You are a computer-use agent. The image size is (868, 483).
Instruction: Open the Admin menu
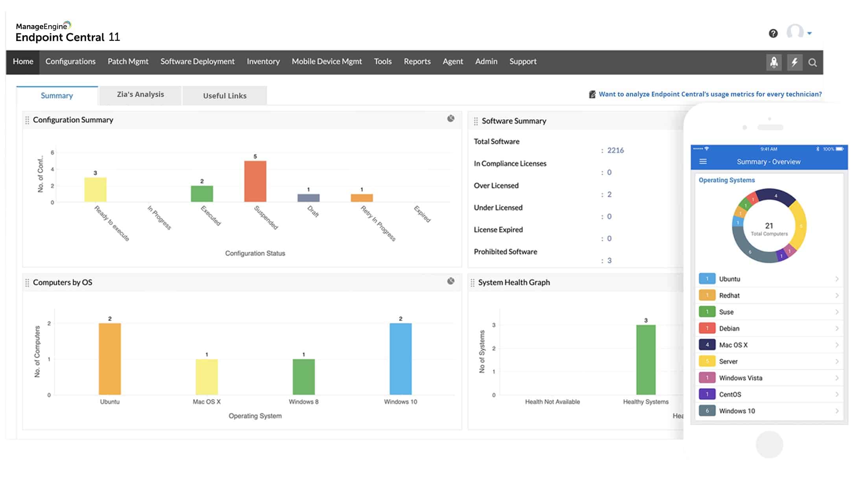pyautogui.click(x=486, y=62)
